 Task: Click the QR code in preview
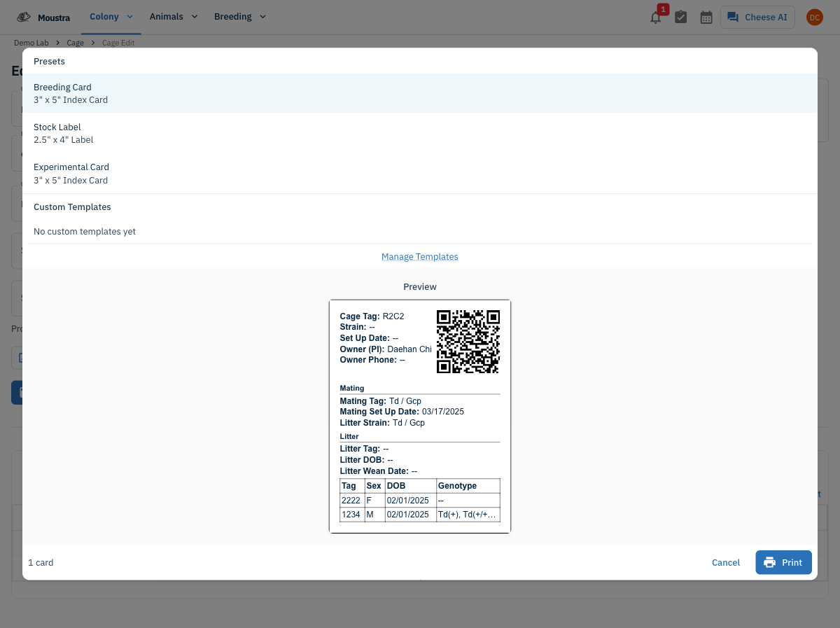click(x=468, y=342)
